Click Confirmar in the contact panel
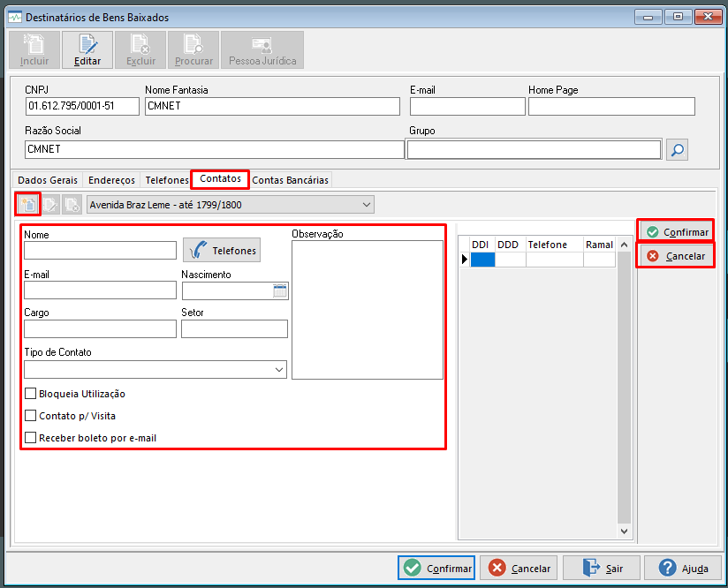This screenshot has width=728, height=588. pos(677,232)
